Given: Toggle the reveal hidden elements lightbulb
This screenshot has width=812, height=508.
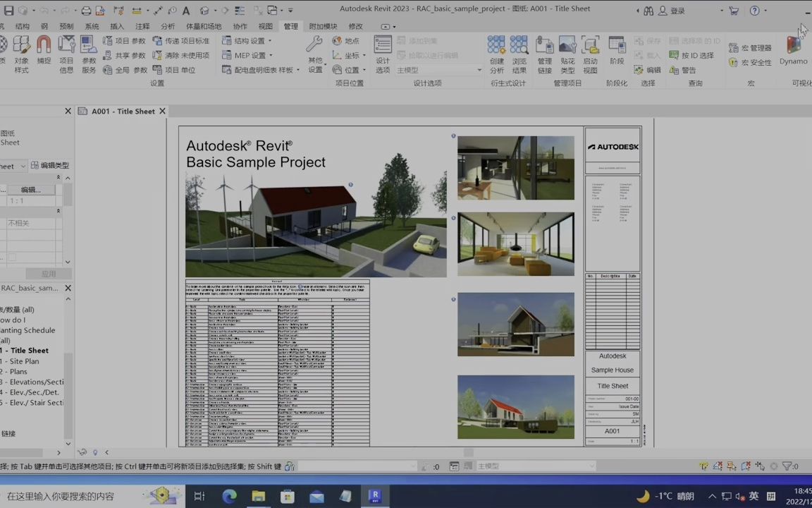Looking at the screenshot, I should click(94, 452).
